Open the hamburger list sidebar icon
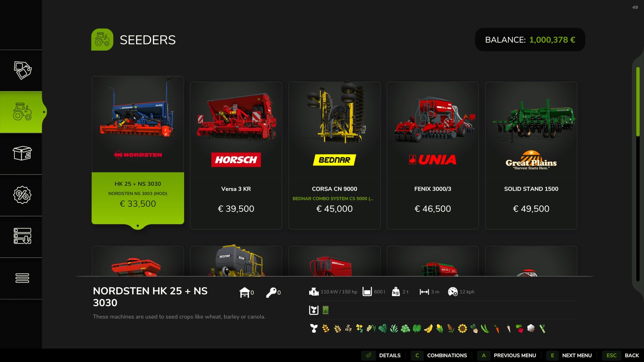 pyautogui.click(x=22, y=278)
